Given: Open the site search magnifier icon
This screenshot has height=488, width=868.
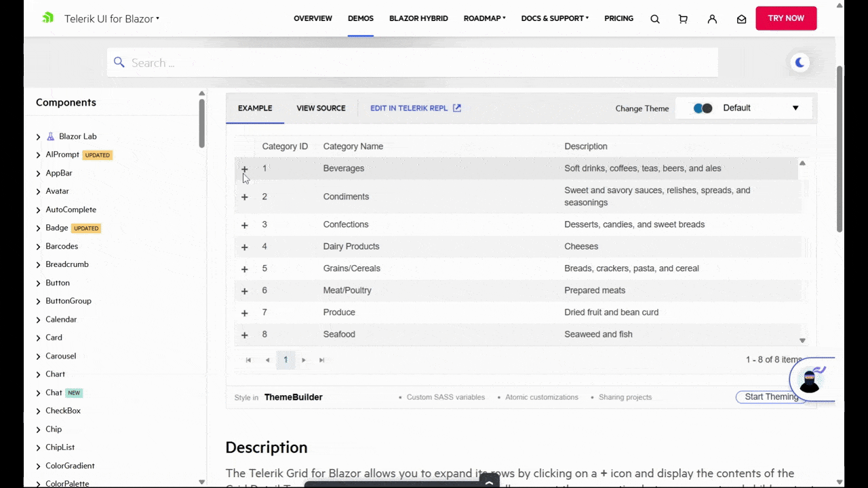Looking at the screenshot, I should coord(655,19).
